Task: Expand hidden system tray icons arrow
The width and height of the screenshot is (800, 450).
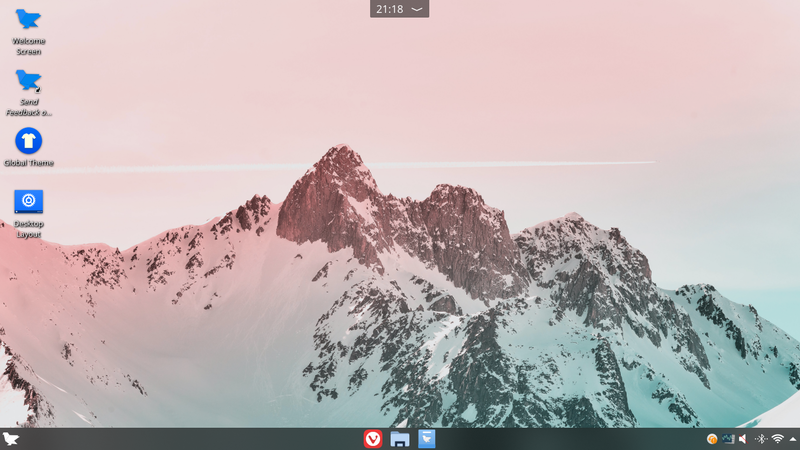Action: pos(792,439)
